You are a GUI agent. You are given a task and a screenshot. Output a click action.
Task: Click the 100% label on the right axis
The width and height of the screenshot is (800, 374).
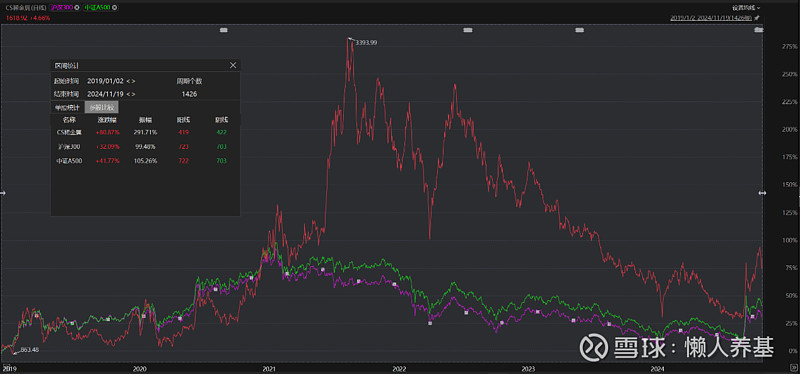click(789, 240)
